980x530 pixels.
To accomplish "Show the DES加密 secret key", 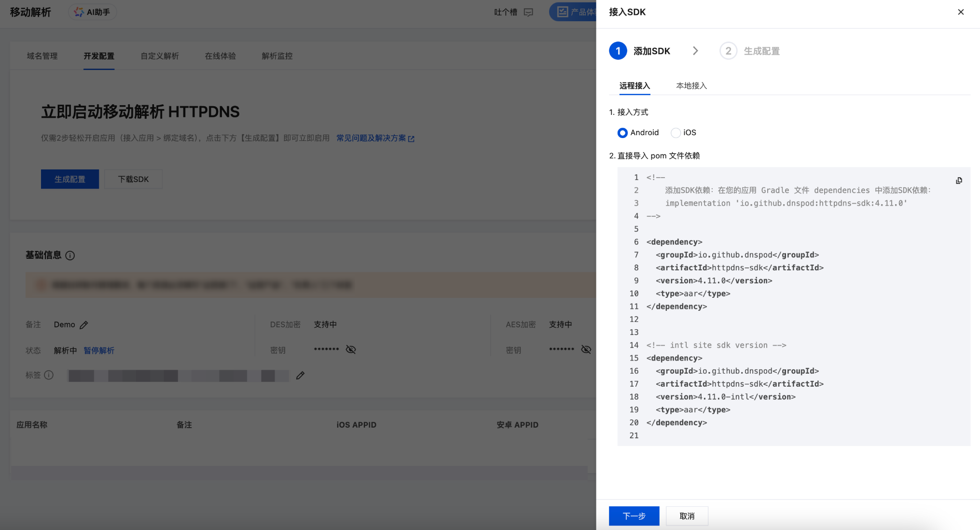I will tap(351, 349).
